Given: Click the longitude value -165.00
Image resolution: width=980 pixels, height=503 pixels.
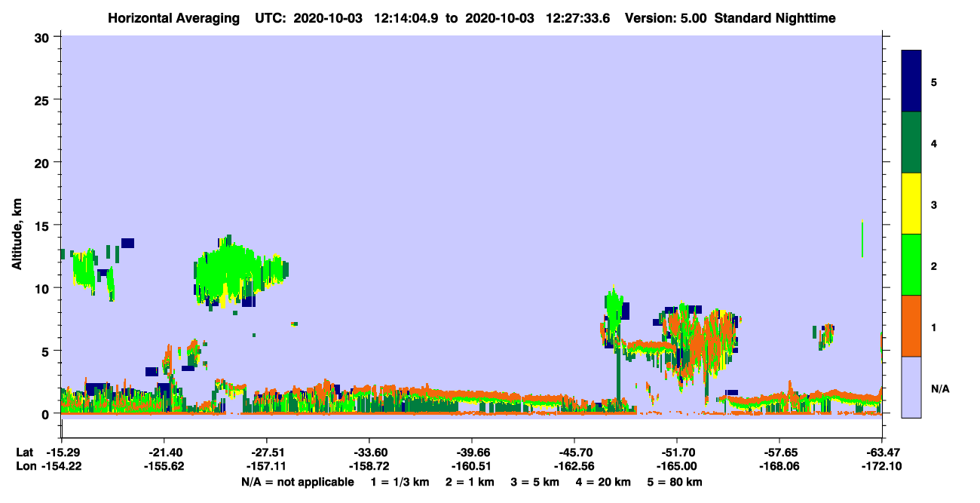Looking at the screenshot, I should click(x=677, y=467).
